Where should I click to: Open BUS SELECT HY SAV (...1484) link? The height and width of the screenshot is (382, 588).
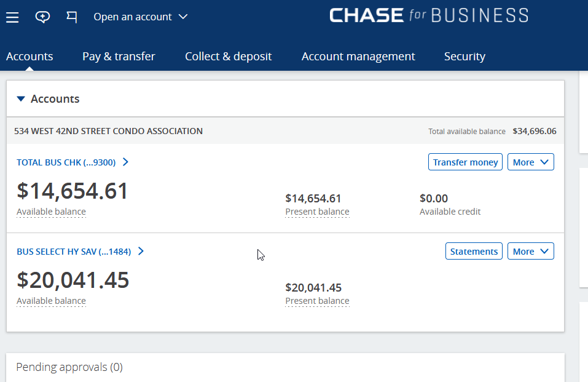(x=74, y=251)
